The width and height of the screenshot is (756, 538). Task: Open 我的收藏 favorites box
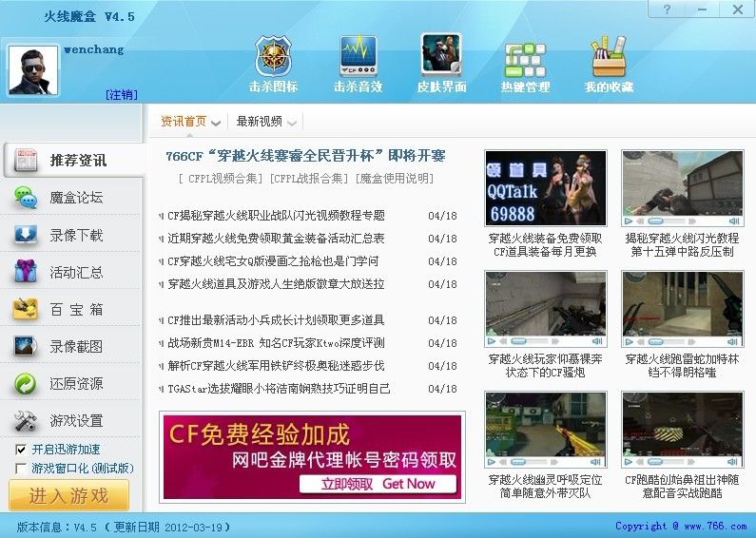609,64
